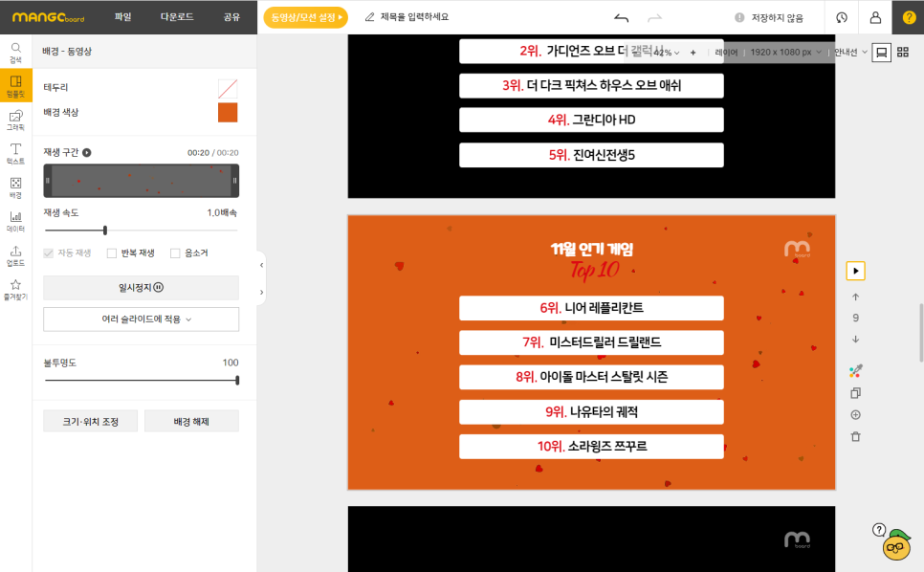The height and width of the screenshot is (572, 924).
Task: Open the 안내선 guides dropdown
Action: point(851,52)
